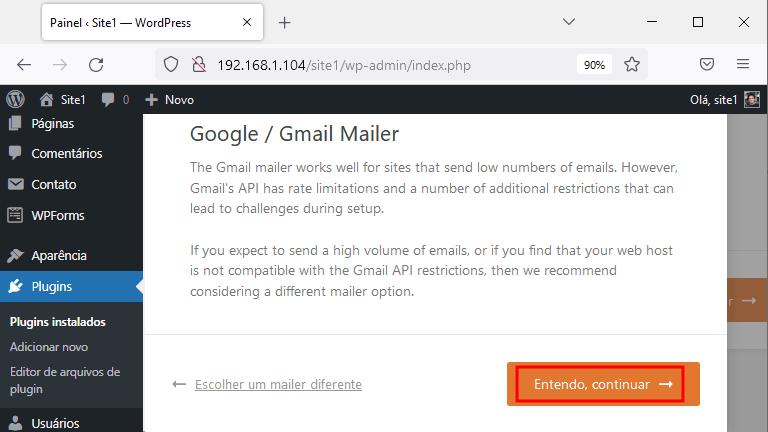Expand the list all tabs chevron
This screenshot has height=432, width=768.
point(569,22)
